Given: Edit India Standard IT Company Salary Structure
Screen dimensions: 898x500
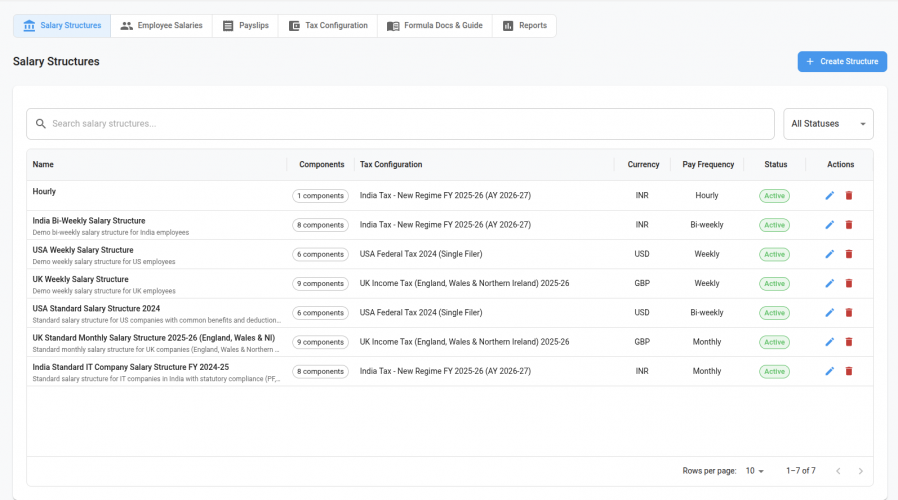Looking at the screenshot, I should (x=829, y=371).
